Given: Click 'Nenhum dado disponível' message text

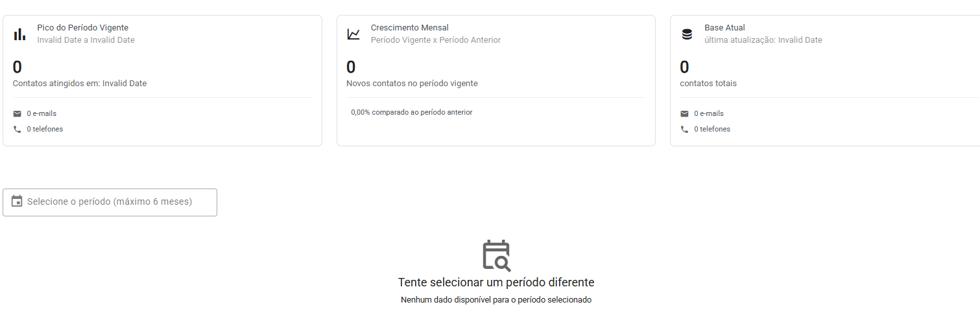Looking at the screenshot, I should click(x=496, y=300).
